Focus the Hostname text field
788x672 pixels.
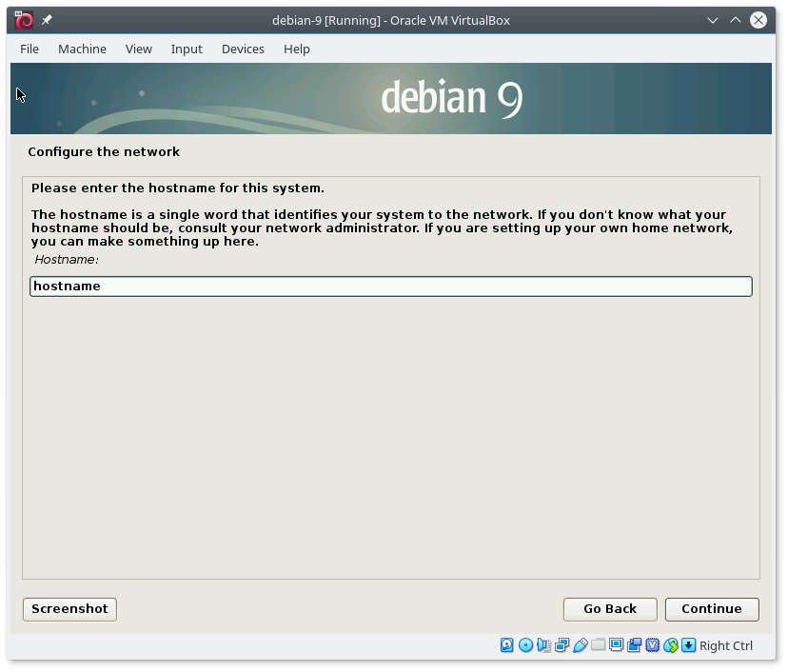click(x=391, y=287)
